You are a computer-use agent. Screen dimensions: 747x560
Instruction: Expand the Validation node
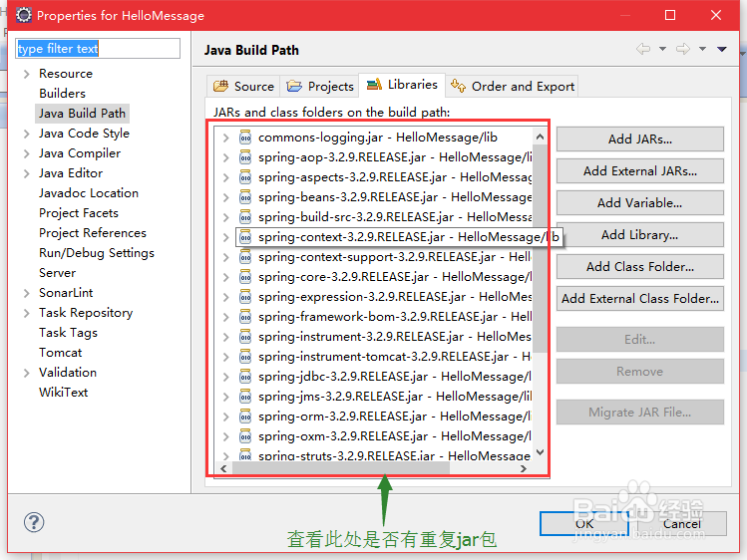(27, 373)
